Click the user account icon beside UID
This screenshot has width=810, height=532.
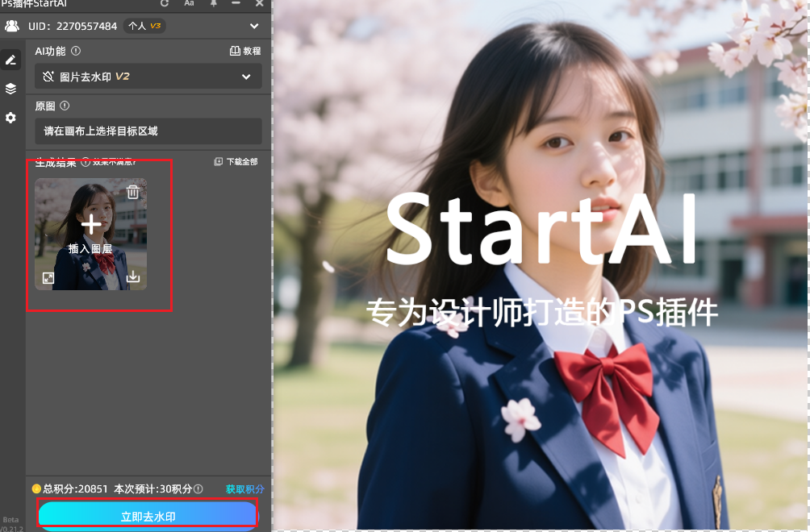[x=12, y=26]
